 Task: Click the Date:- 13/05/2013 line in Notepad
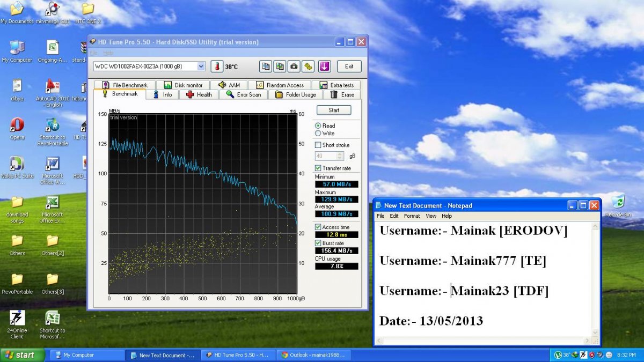pyautogui.click(x=431, y=321)
